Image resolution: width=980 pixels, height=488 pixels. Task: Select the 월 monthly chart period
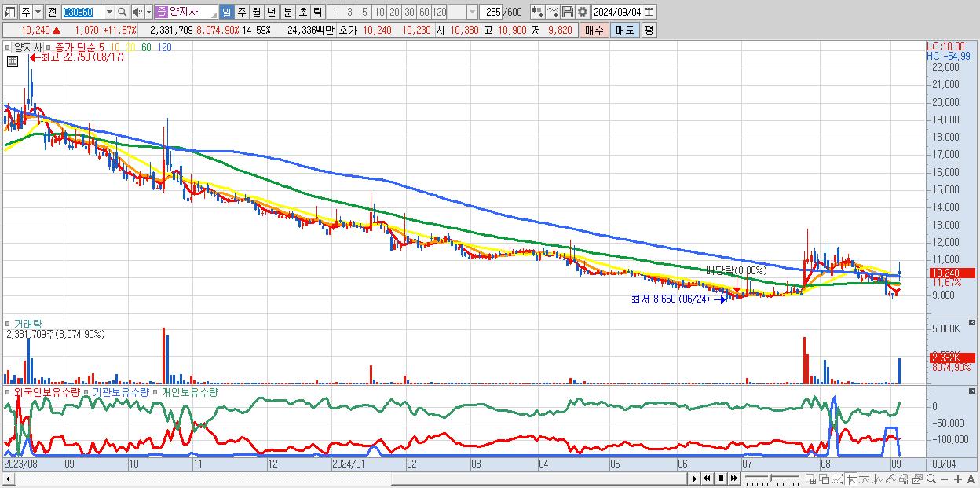(256, 12)
